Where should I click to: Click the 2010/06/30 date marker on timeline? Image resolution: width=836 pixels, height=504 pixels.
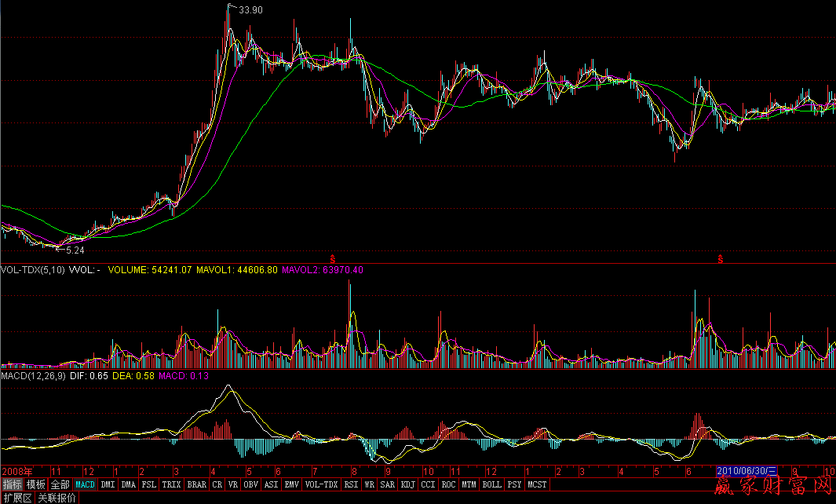point(747,471)
